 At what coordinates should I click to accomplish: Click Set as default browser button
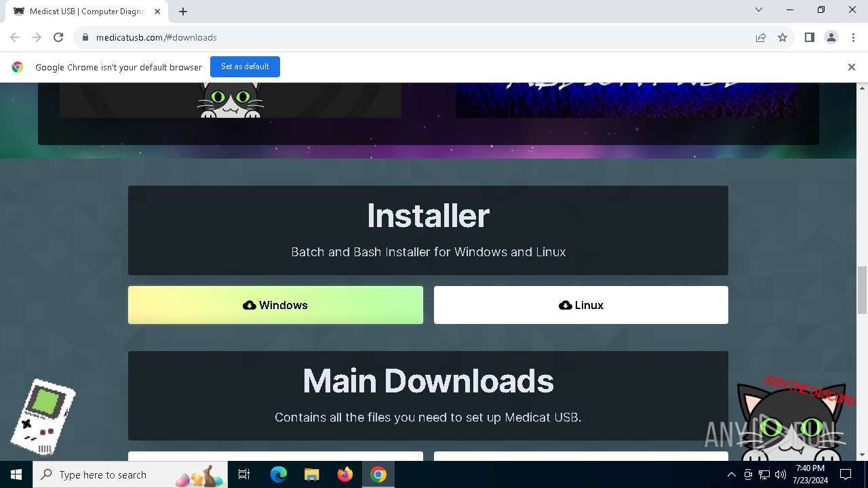coord(245,67)
